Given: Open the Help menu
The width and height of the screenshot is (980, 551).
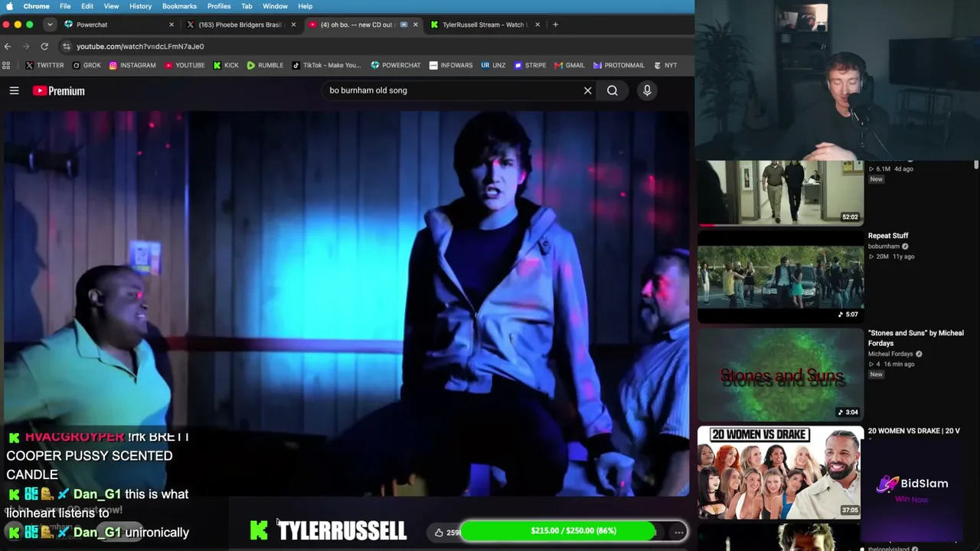Looking at the screenshot, I should [x=305, y=6].
